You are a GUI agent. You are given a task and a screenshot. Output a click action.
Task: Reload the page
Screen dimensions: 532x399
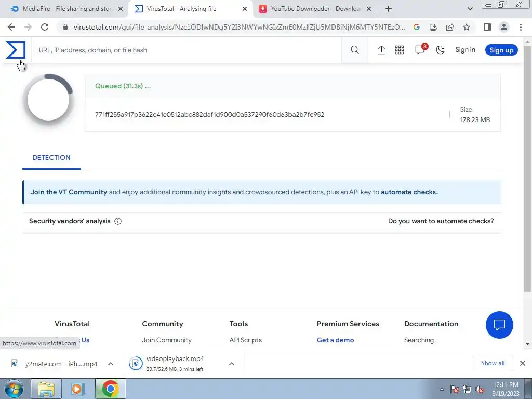[45, 27]
